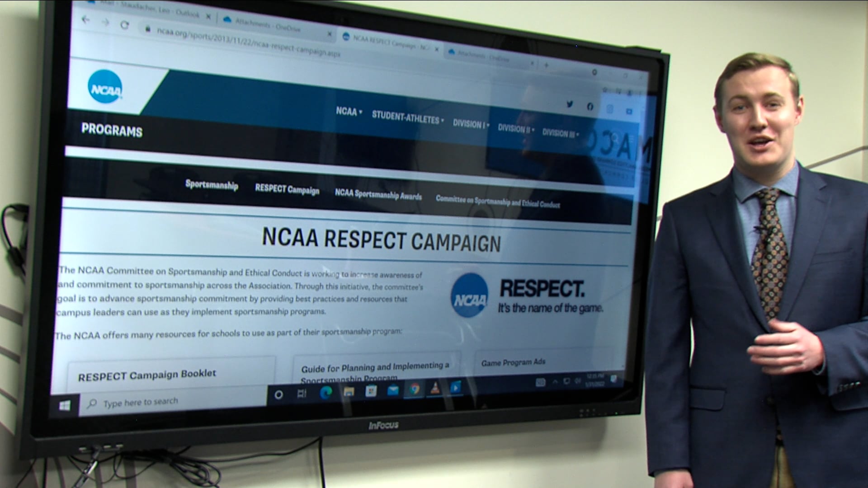The width and height of the screenshot is (868, 488).
Task: Open Task View on the taskbar
Action: [x=302, y=394]
